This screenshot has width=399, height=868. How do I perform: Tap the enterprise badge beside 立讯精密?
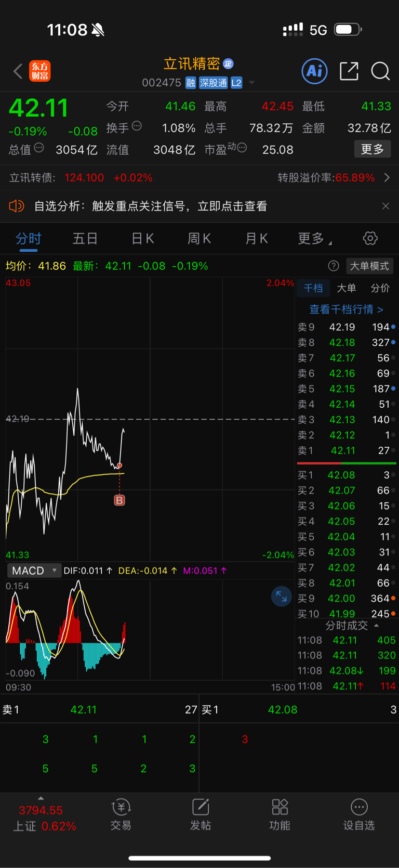click(228, 64)
